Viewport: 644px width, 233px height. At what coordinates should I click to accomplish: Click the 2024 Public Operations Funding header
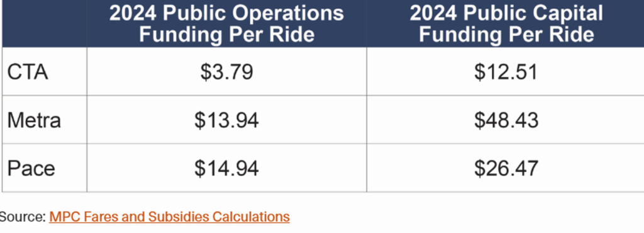coord(226,24)
